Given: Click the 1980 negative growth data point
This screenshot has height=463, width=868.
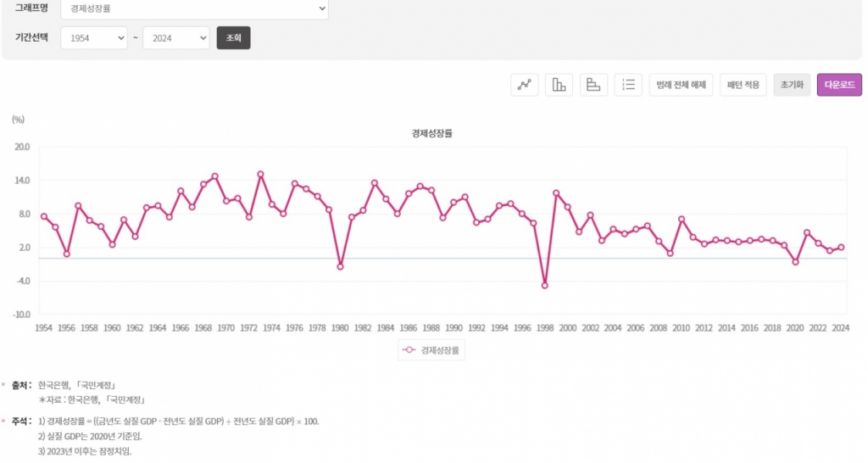Looking at the screenshot, I should (340, 266).
